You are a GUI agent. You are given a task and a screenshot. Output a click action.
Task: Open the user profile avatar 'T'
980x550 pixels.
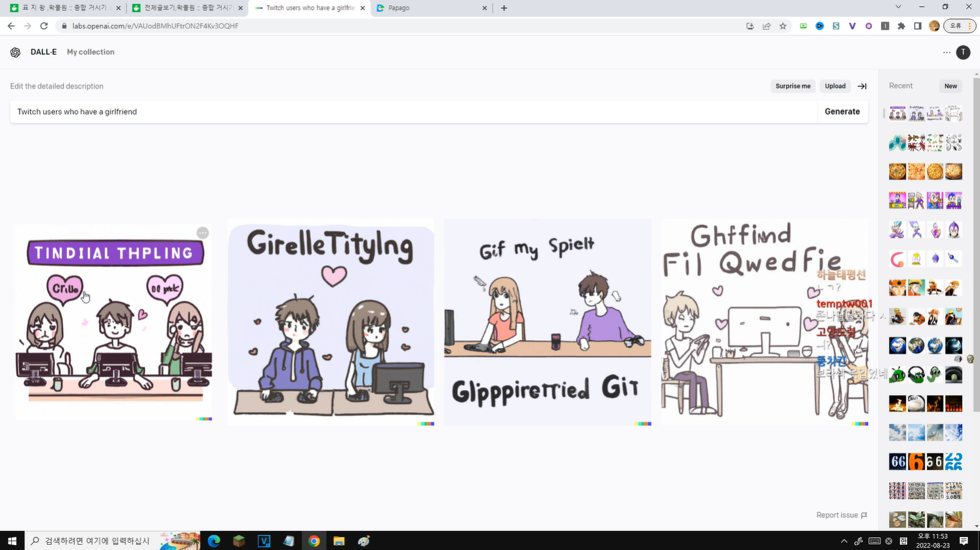click(963, 53)
